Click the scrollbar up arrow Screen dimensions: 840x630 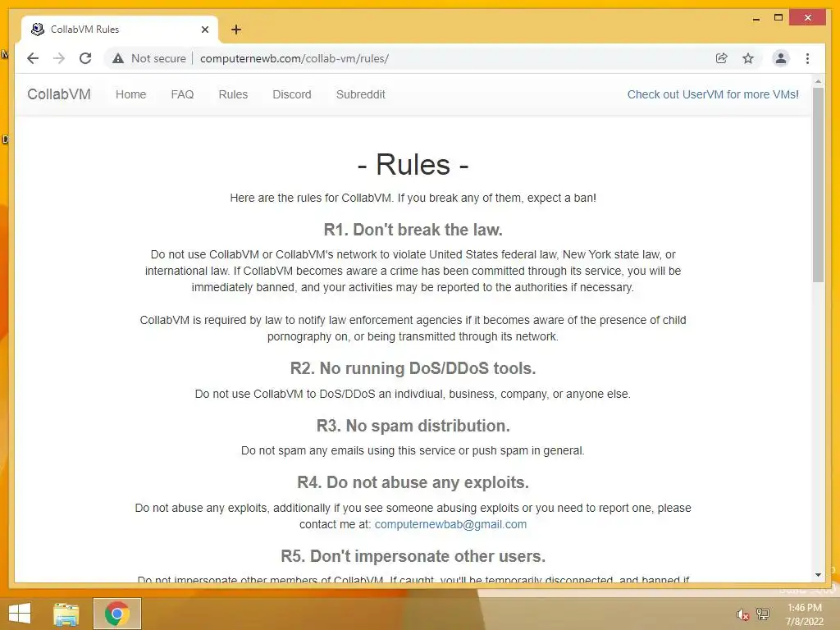(x=818, y=81)
